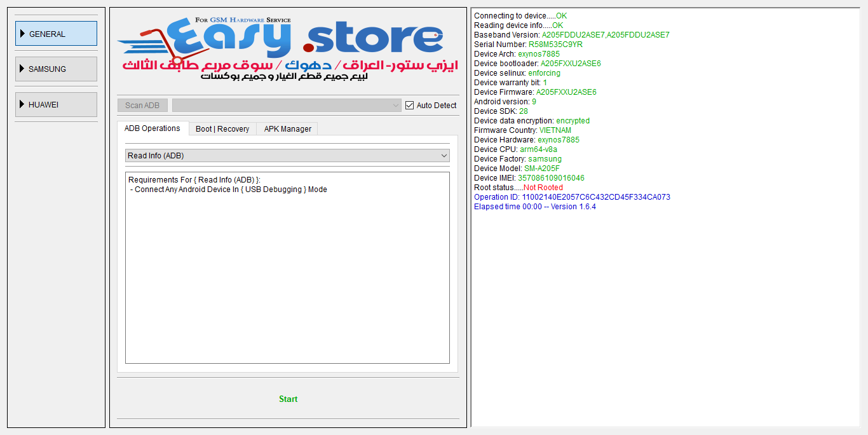The height and width of the screenshot is (435, 868).
Task: Open the Read Info (ADB) operation dropdown
Action: pyautogui.click(x=287, y=156)
